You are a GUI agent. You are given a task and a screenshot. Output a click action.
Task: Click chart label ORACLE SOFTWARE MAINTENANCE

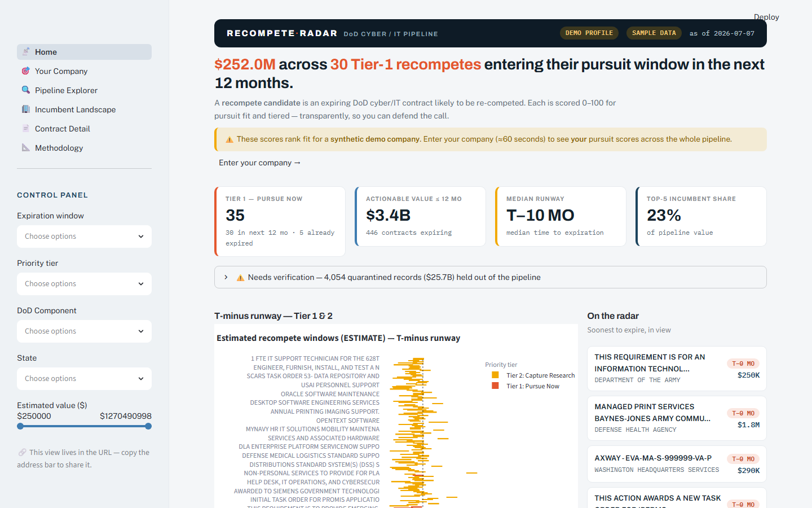tap(330, 394)
